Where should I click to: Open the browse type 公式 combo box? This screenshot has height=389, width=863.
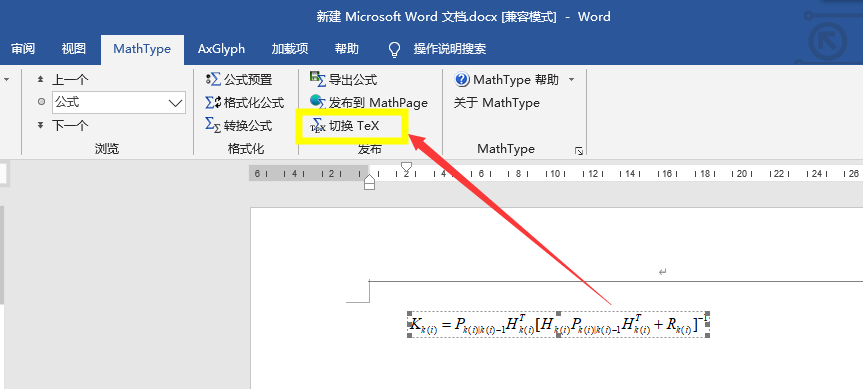pyautogui.click(x=119, y=102)
